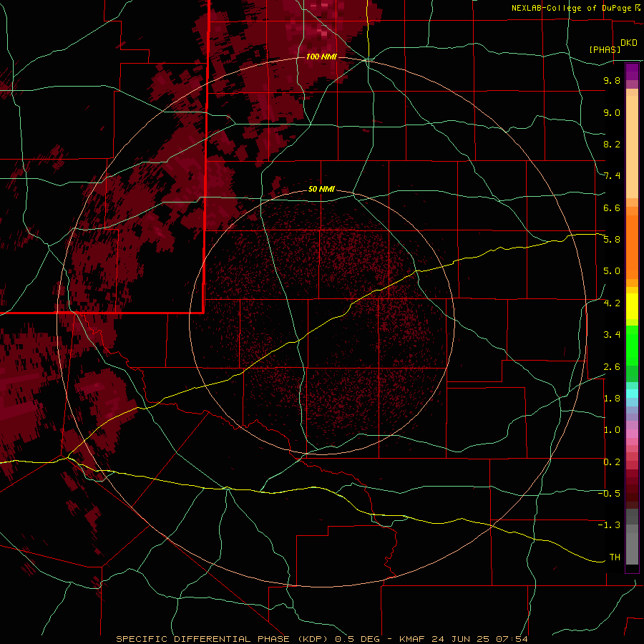Click the 100 NMI range ring label
644x644 pixels.
[321, 57]
